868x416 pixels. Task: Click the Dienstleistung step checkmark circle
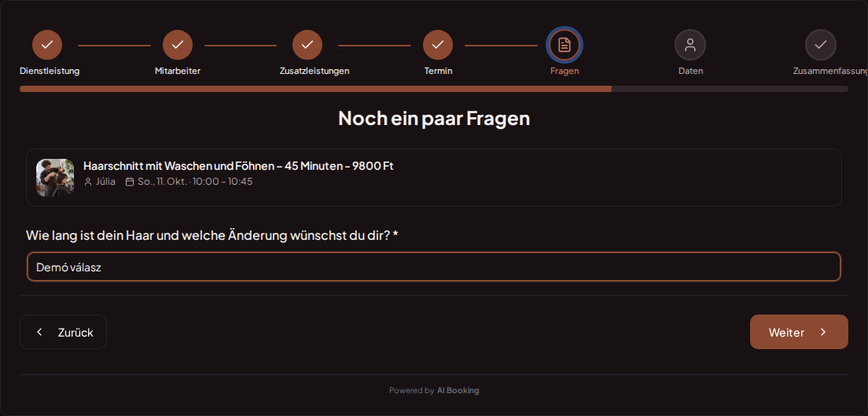[x=47, y=45]
